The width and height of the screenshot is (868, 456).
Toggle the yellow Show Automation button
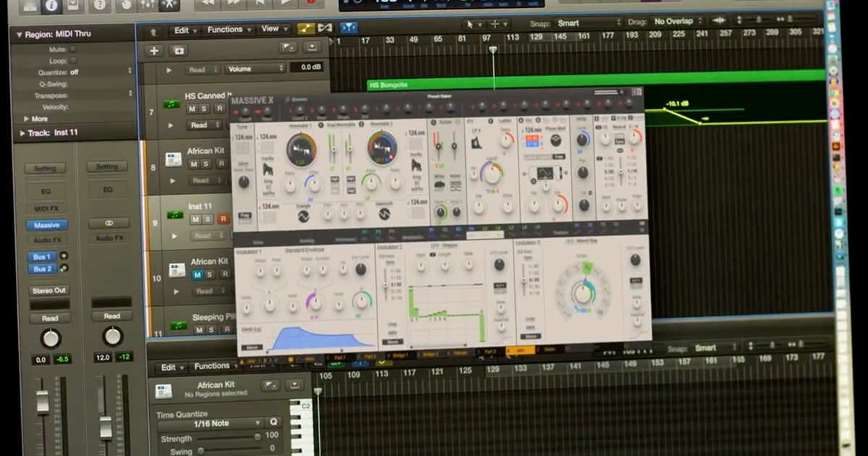tap(306, 28)
